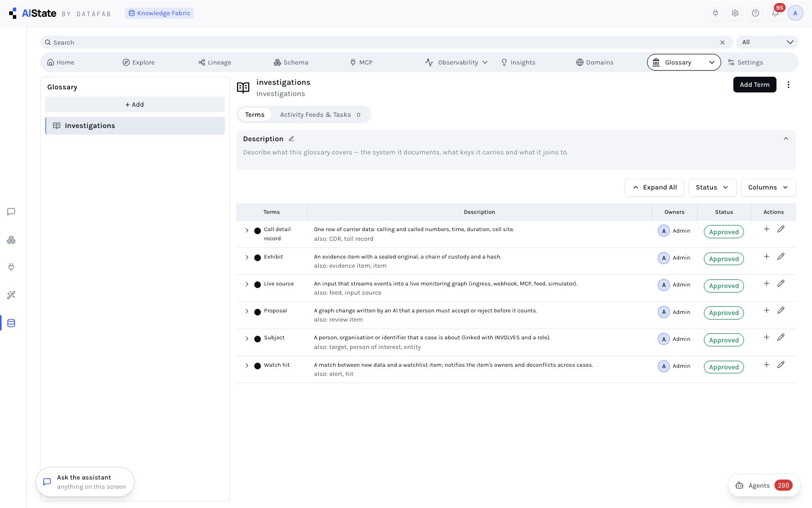Image resolution: width=812 pixels, height=508 pixels.
Task: Add child term under Proposal row
Action: 766,310
